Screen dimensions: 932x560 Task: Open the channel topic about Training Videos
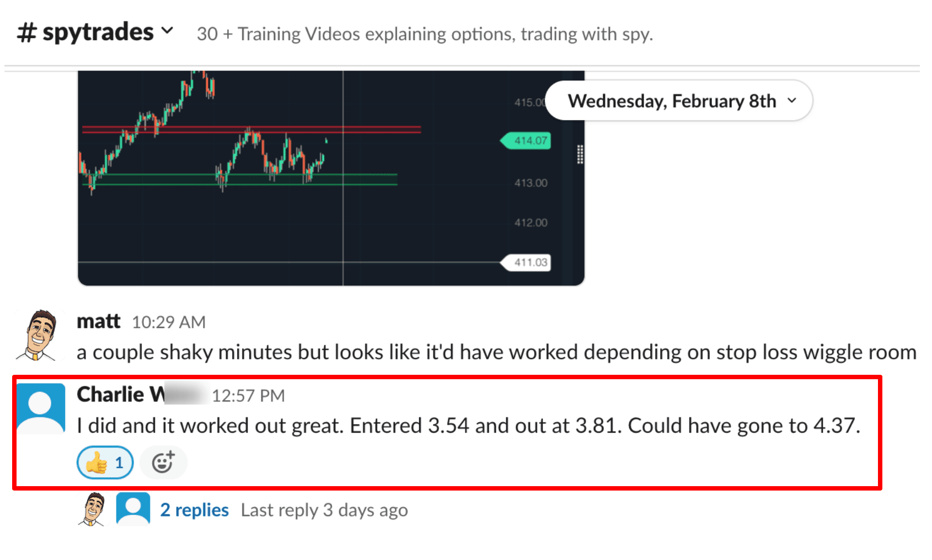[425, 34]
